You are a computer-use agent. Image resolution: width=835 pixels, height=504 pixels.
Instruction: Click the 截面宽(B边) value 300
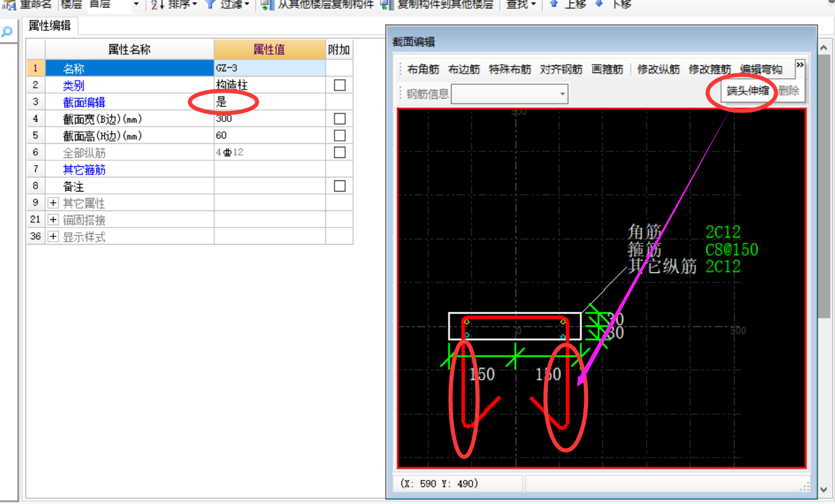point(269,119)
